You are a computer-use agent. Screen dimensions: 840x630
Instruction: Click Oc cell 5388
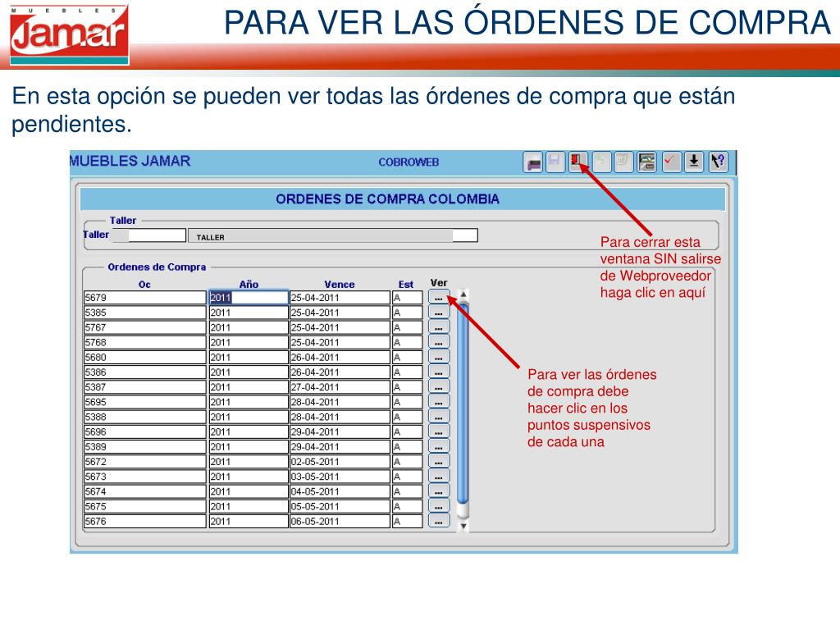point(144,417)
